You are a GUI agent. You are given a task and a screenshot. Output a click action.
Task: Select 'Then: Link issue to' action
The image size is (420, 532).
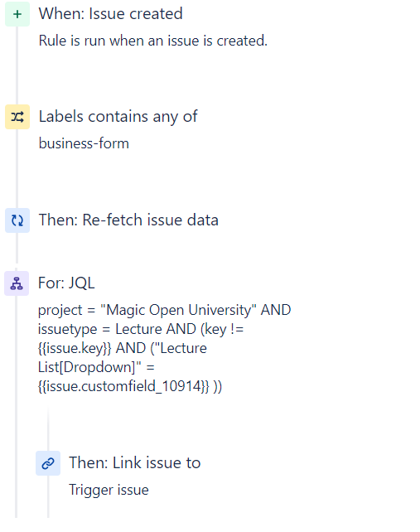tap(135, 462)
